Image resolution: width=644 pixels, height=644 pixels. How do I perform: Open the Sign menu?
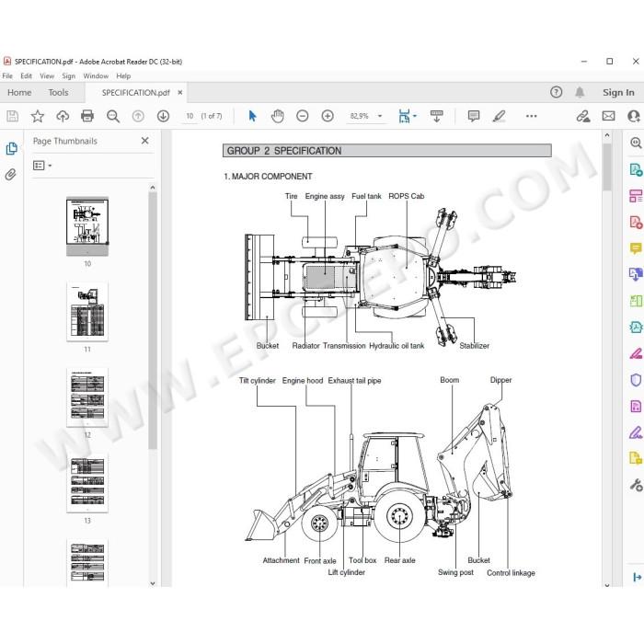69,76
